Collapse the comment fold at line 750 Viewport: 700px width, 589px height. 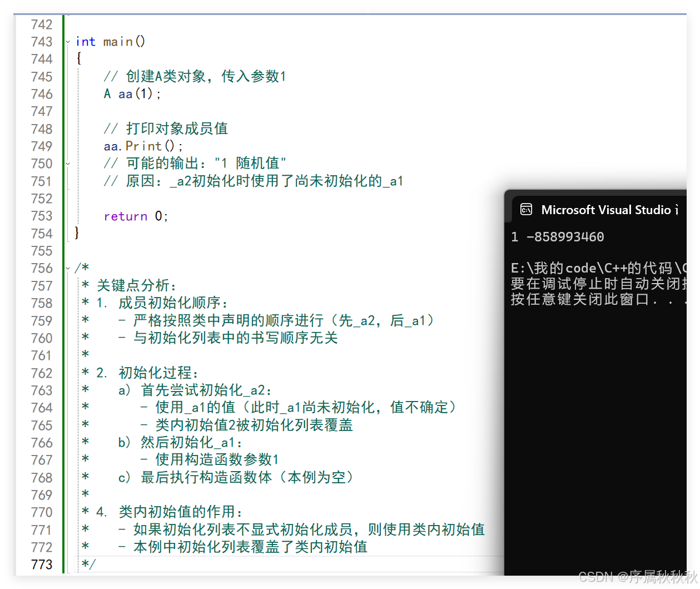coord(68,164)
